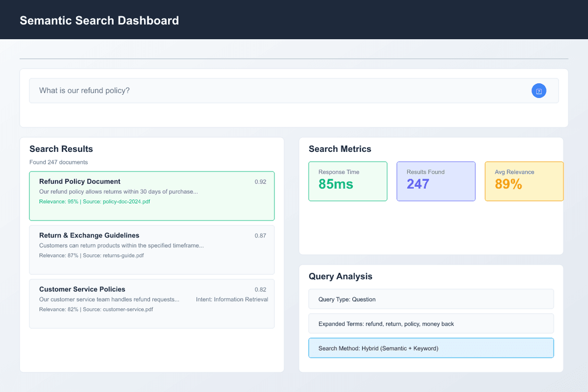This screenshot has height=392, width=588.
Task: Click the Semantic Search Dashboard title
Action: tap(99, 21)
